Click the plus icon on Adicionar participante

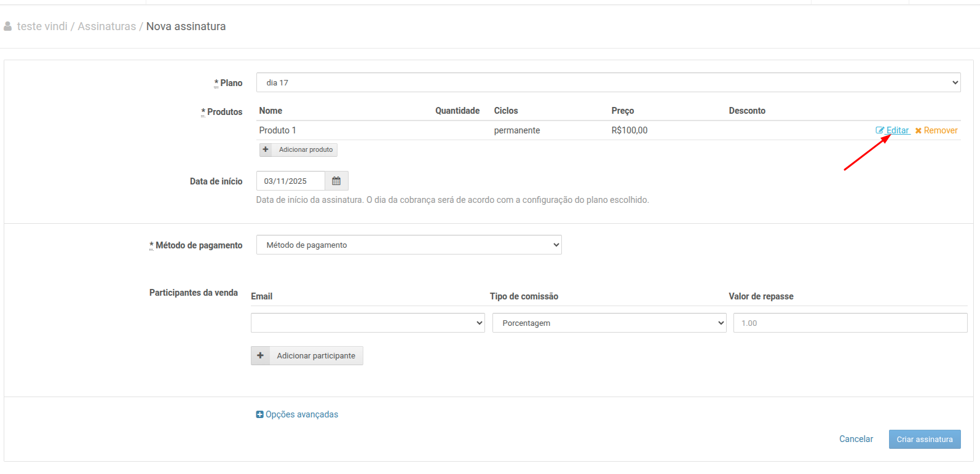click(261, 355)
